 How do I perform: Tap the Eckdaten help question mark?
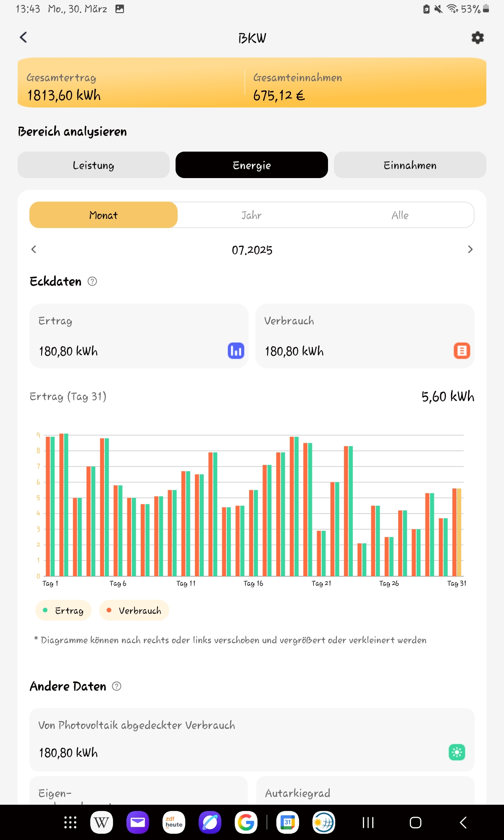pyautogui.click(x=92, y=281)
